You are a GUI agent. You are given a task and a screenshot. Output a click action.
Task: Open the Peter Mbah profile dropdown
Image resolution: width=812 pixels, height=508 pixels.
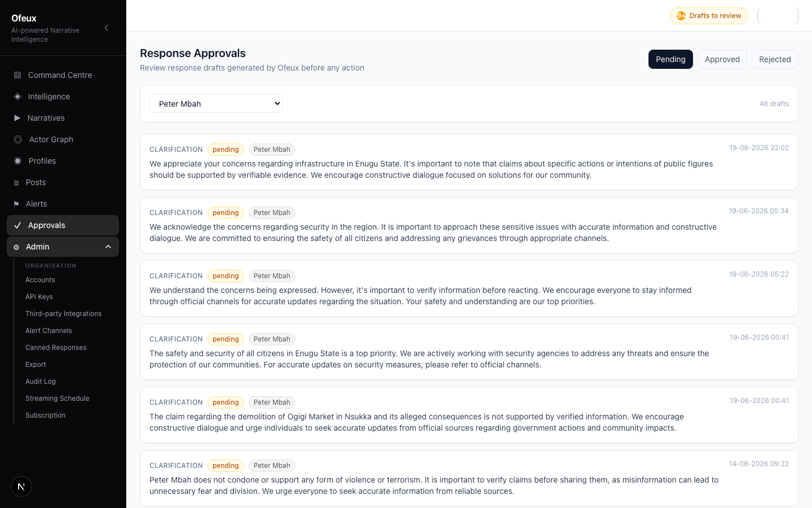pyautogui.click(x=216, y=103)
